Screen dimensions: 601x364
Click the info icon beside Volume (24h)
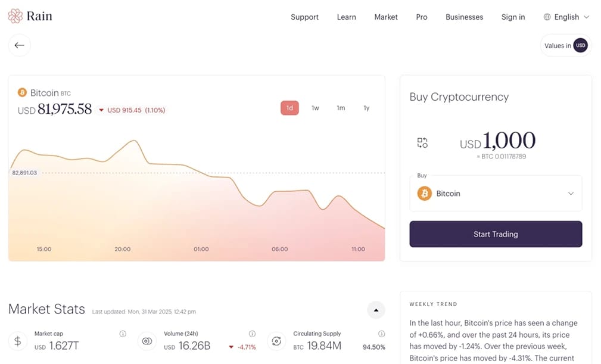click(x=252, y=334)
